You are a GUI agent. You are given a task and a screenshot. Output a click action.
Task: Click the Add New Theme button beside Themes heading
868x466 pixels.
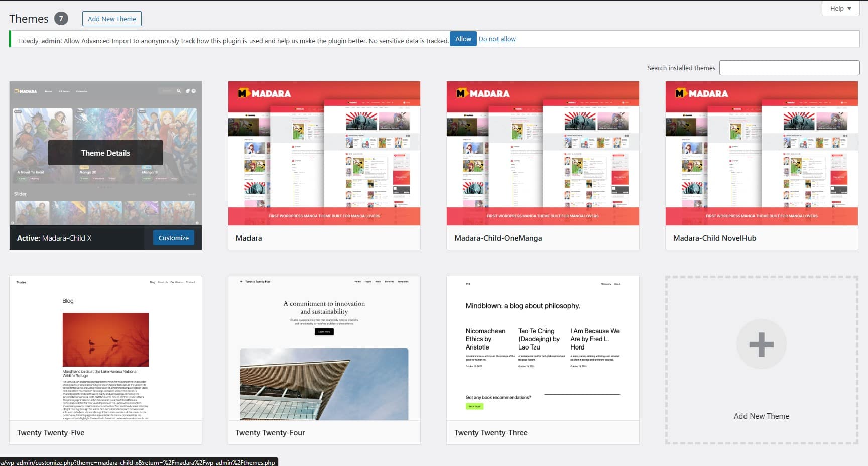111,19
